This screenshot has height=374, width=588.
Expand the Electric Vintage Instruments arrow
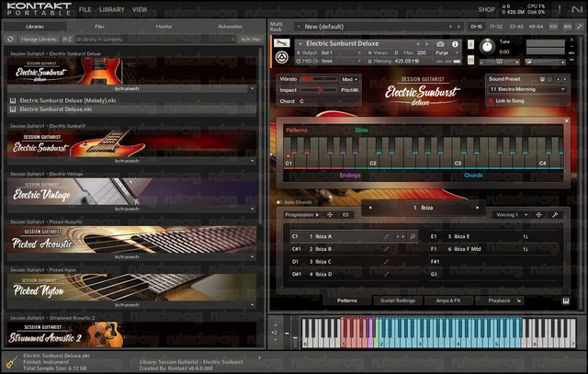tap(252, 209)
